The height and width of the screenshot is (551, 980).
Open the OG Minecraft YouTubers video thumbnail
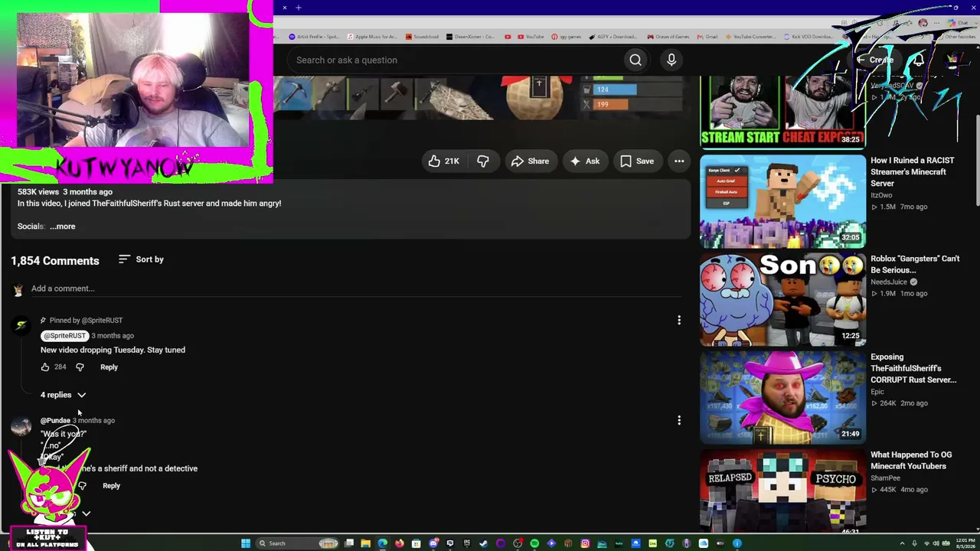click(x=782, y=491)
